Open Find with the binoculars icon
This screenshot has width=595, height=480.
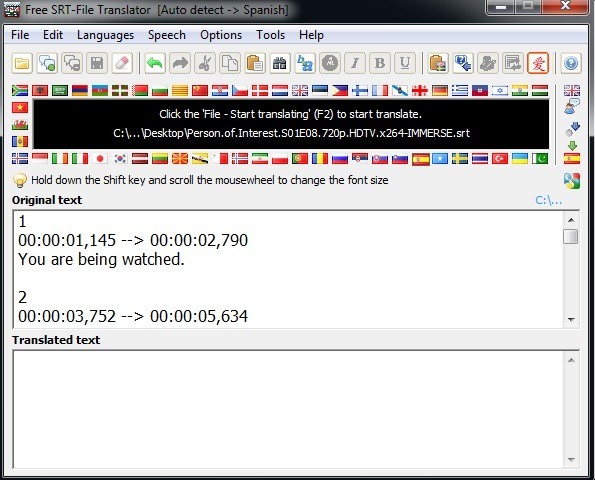[x=280, y=63]
